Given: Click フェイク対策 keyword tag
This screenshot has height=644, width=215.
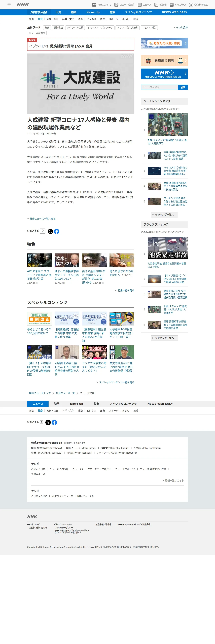Looking at the screenshot, I should (x=149, y=28).
